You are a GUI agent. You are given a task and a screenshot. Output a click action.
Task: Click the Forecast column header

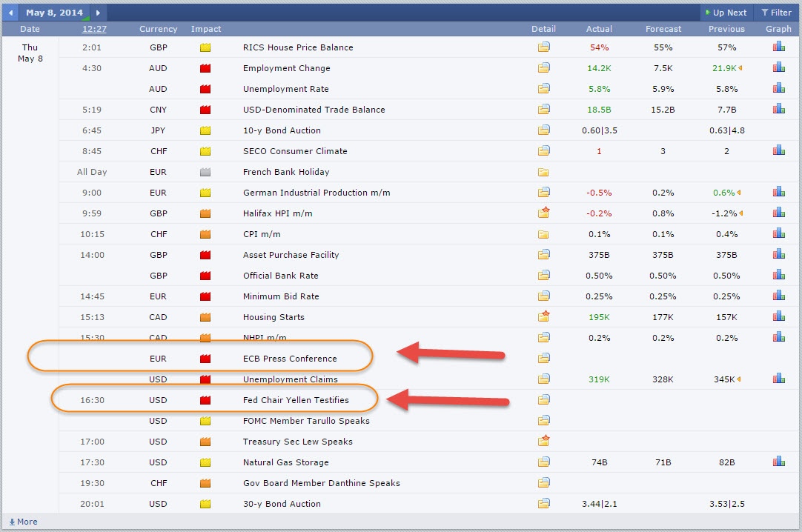pyautogui.click(x=663, y=29)
